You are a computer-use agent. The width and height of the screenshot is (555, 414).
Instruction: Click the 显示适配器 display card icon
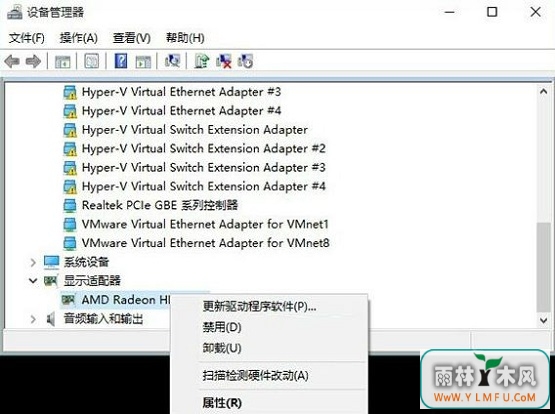(x=51, y=281)
